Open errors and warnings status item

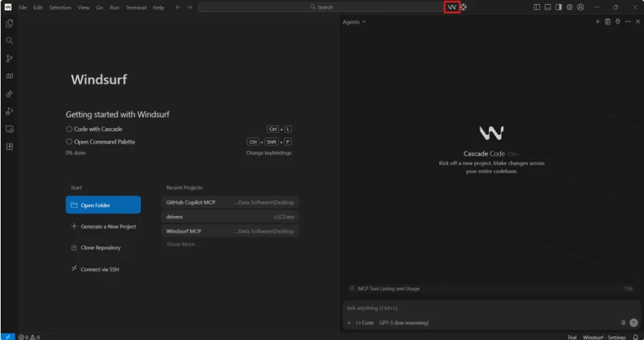point(29,337)
